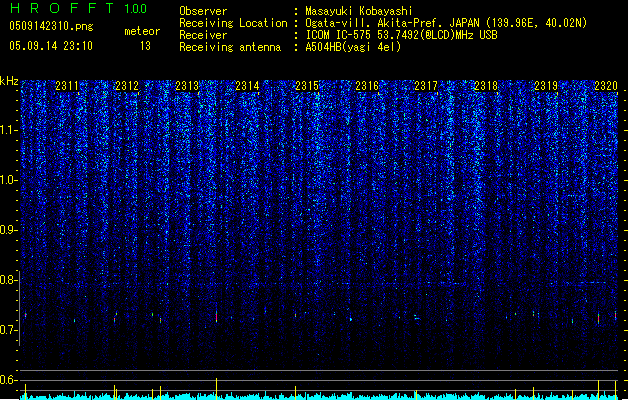Image resolution: width=629 pixels, height=400 pixels.
Task: Click the tallest yellow meteor spike below 2314
Action: pos(217,388)
